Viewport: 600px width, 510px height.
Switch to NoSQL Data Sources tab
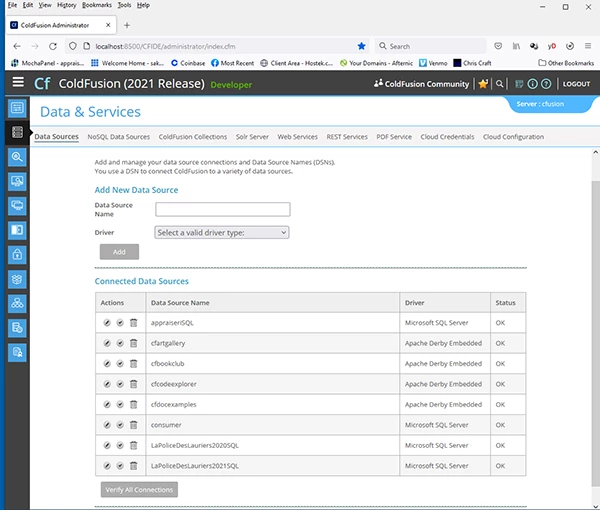coord(119,137)
